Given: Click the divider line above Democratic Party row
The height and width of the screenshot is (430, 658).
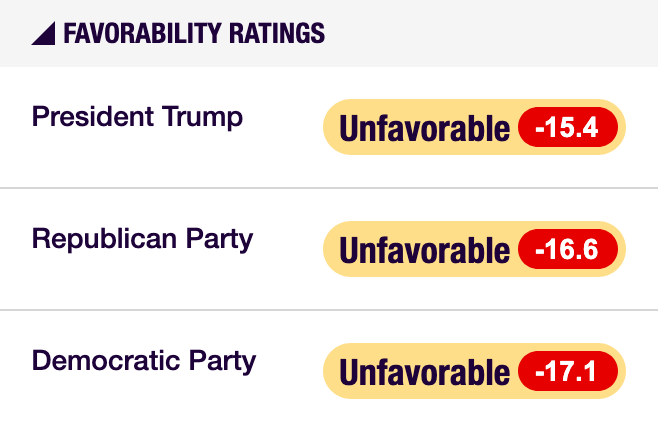Looking at the screenshot, I should [x=329, y=310].
